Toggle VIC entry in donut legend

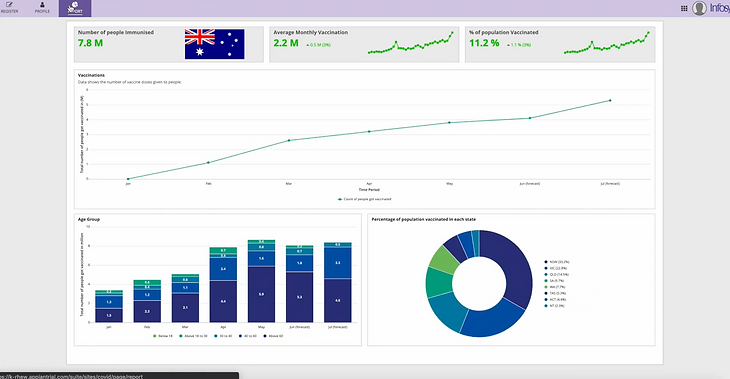pyautogui.click(x=555, y=268)
